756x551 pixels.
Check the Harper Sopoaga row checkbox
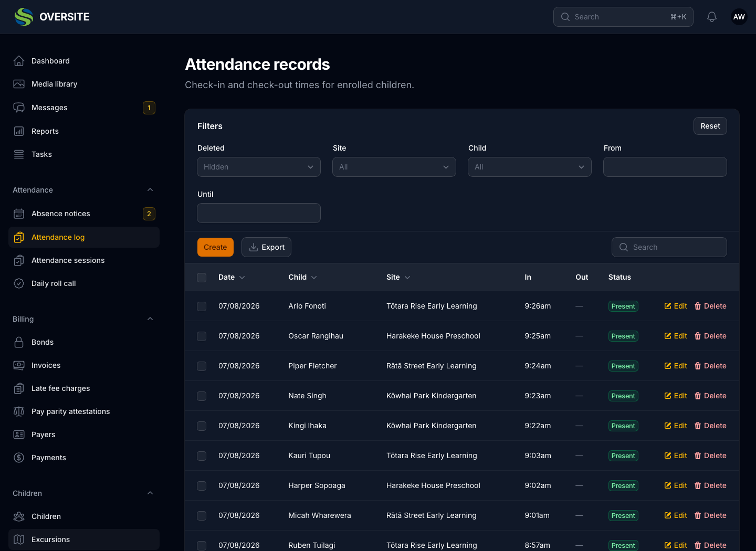[x=202, y=485]
